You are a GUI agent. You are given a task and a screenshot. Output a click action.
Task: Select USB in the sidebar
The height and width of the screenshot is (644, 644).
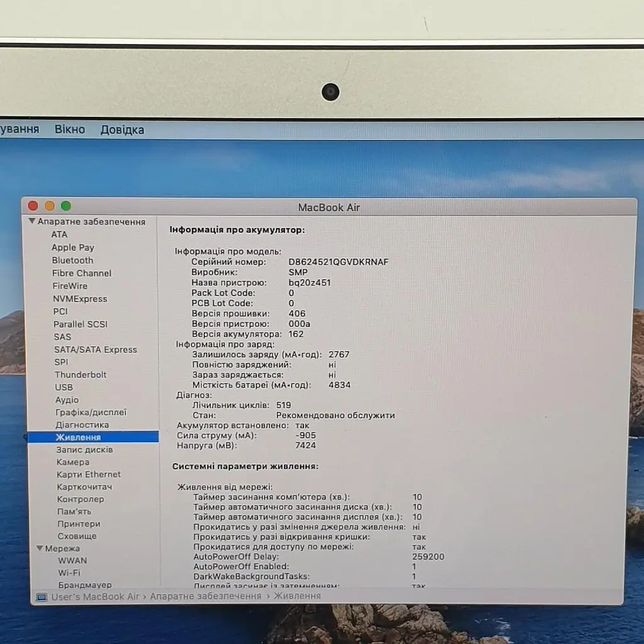click(x=64, y=387)
